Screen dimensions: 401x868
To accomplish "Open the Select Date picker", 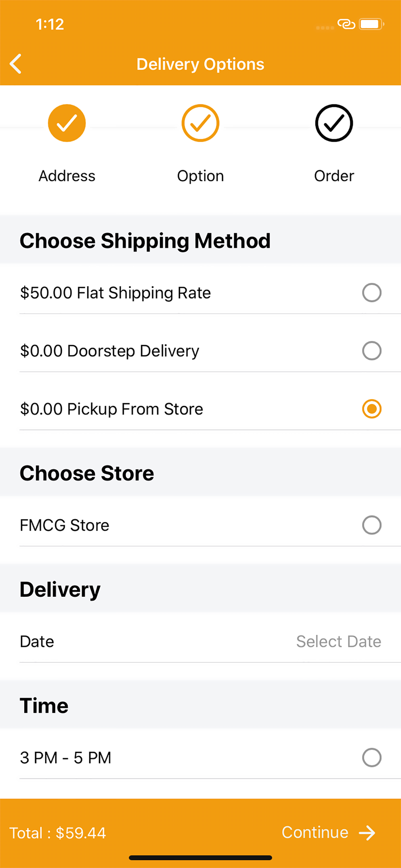I will pyautogui.click(x=339, y=641).
